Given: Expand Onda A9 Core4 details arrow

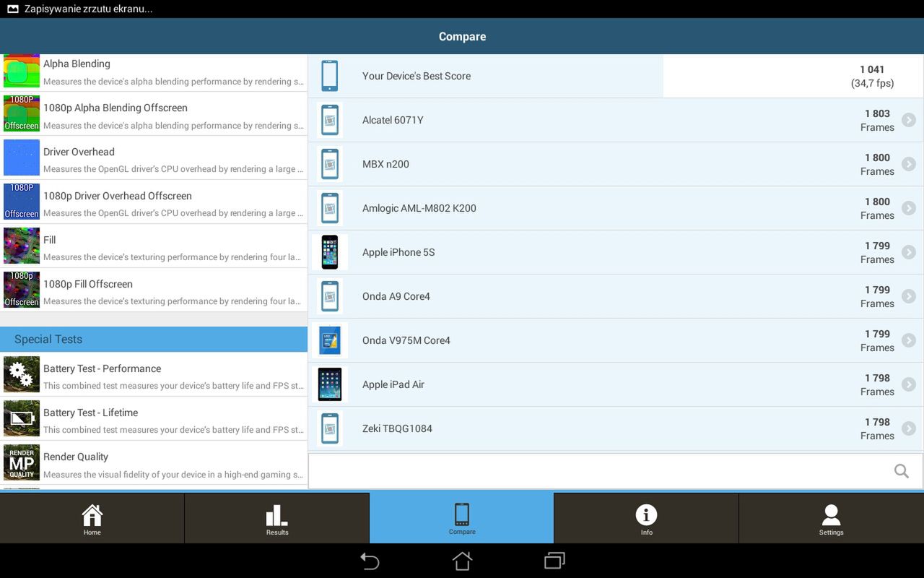Looking at the screenshot, I should coord(909,296).
